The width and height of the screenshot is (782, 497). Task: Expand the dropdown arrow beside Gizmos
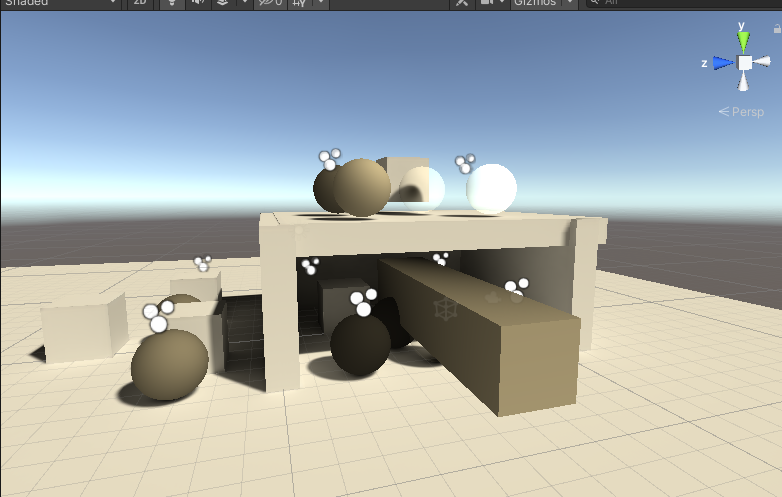(570, 3)
